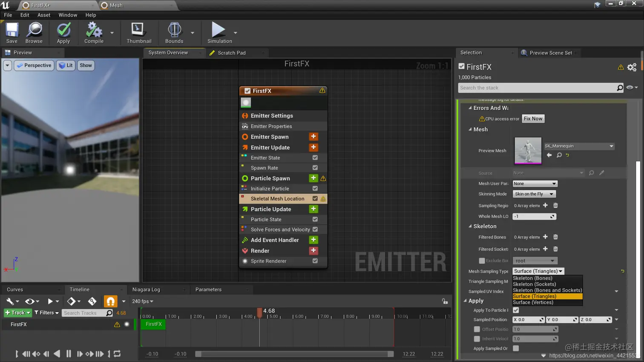Click the timeline playhead at 4.68
This screenshot has height=362, width=644.
click(259, 312)
